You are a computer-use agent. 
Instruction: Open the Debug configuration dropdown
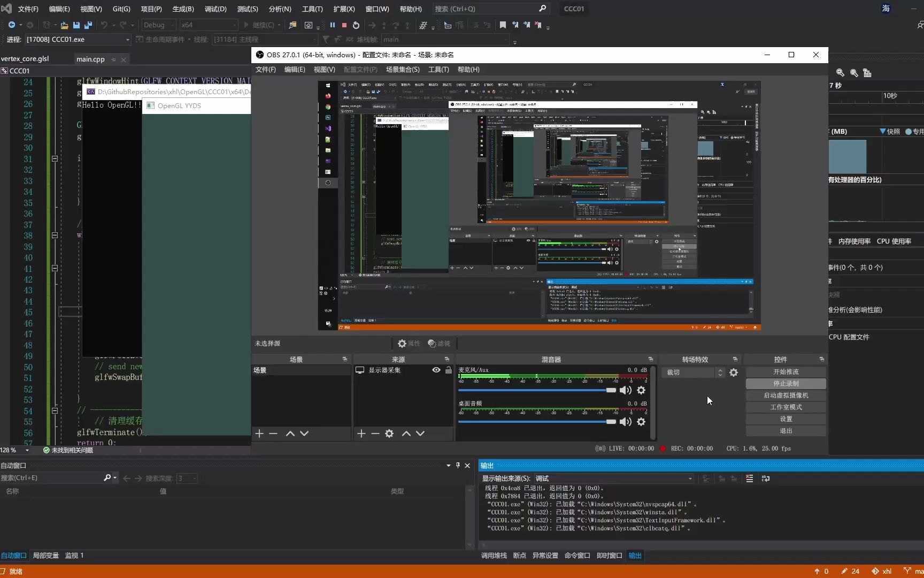coord(159,25)
